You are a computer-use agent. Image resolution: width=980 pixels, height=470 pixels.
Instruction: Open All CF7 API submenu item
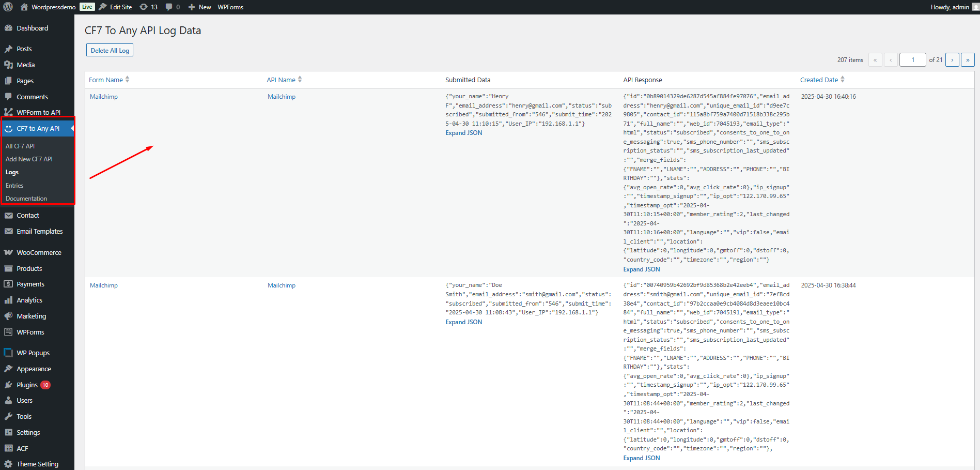20,146
